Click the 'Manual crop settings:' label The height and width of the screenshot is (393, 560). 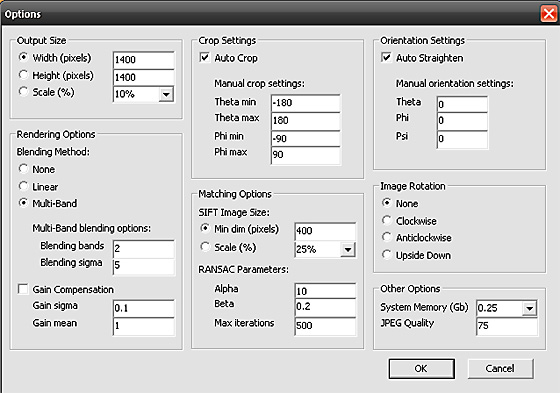click(259, 84)
